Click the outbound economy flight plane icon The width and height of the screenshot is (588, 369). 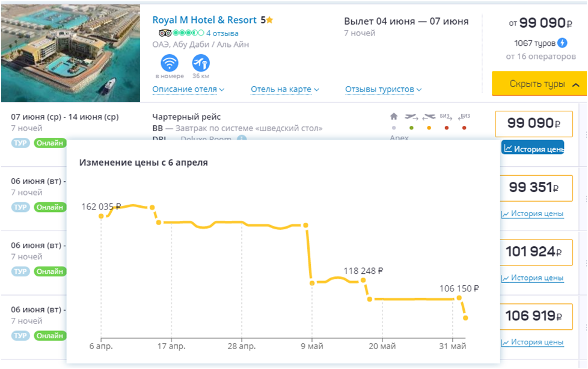click(x=411, y=116)
